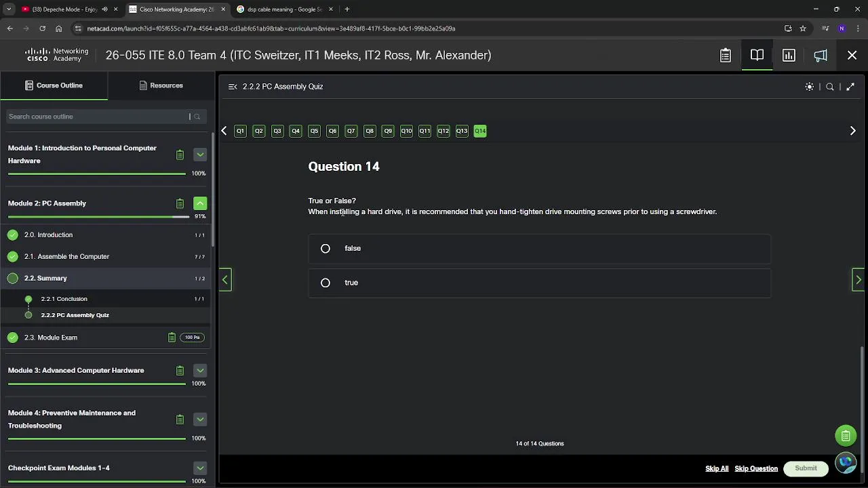Toggle the light/dark theme sun icon
This screenshot has height=488, width=868.
click(x=810, y=87)
